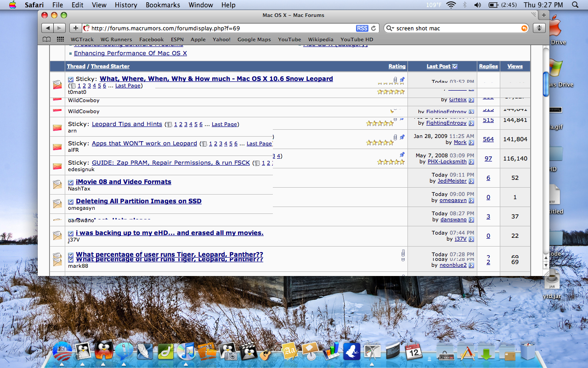Open the search magnifier dropdown in search field

pyautogui.click(x=390, y=28)
